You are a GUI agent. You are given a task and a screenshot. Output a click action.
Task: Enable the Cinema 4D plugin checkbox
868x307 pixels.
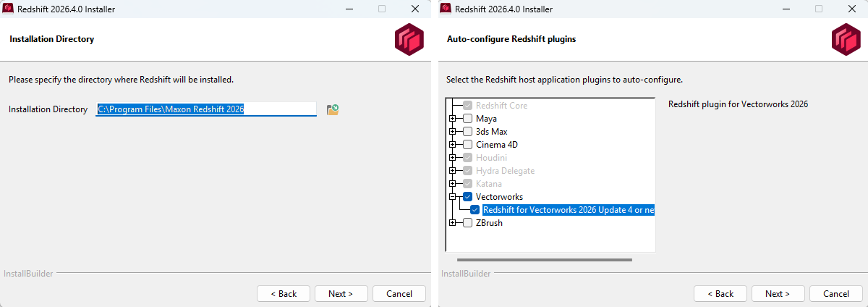point(467,145)
